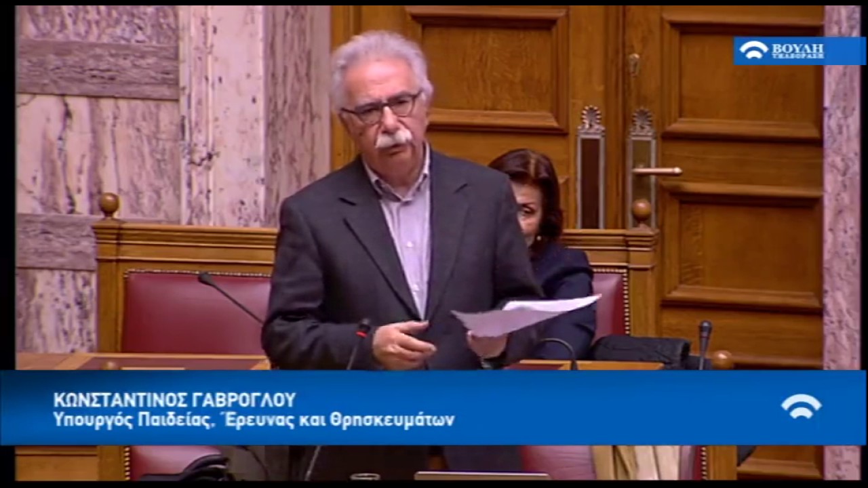Click the subtitle Υπουργός Παιδείας, Έρευνας και Θρησκευμάτων
This screenshot has width=868, height=488.
254,420
